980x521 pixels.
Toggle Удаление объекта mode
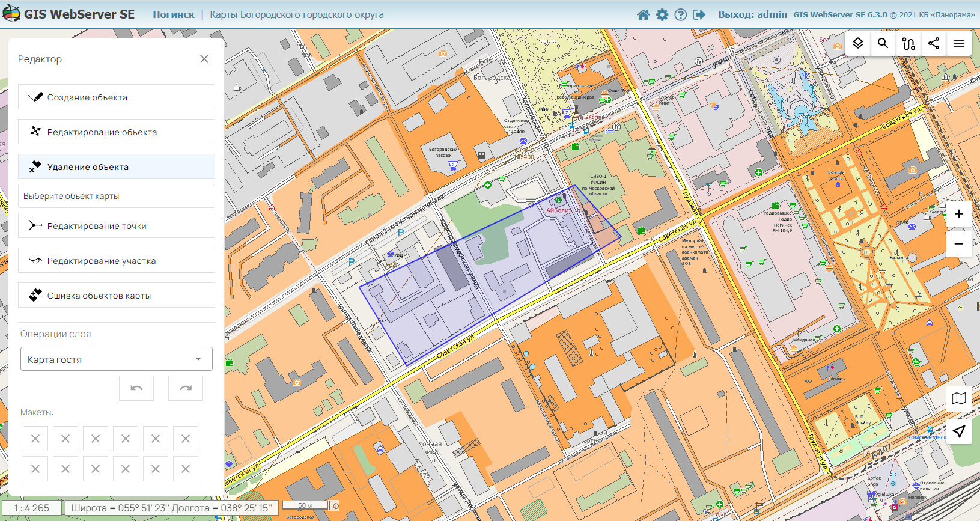[x=117, y=167]
